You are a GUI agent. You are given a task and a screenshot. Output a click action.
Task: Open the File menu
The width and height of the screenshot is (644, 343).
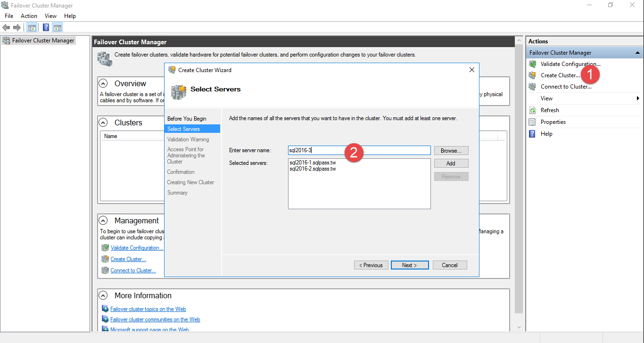(9, 16)
